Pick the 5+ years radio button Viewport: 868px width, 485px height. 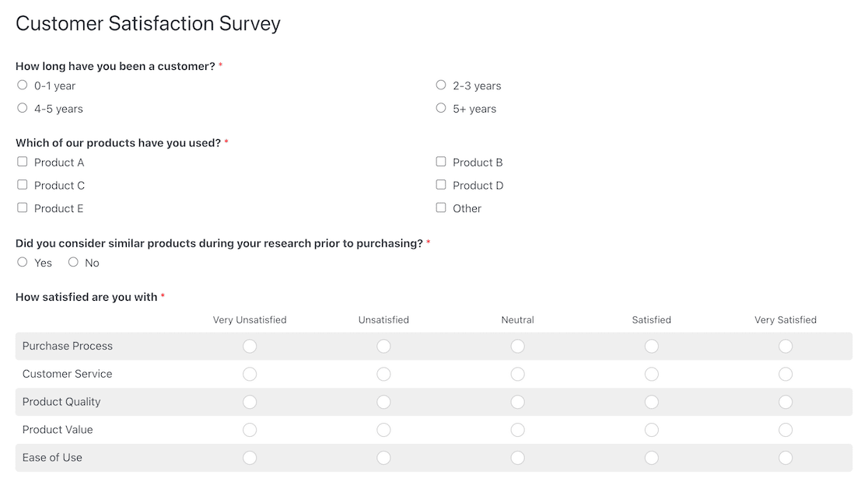[x=441, y=108]
